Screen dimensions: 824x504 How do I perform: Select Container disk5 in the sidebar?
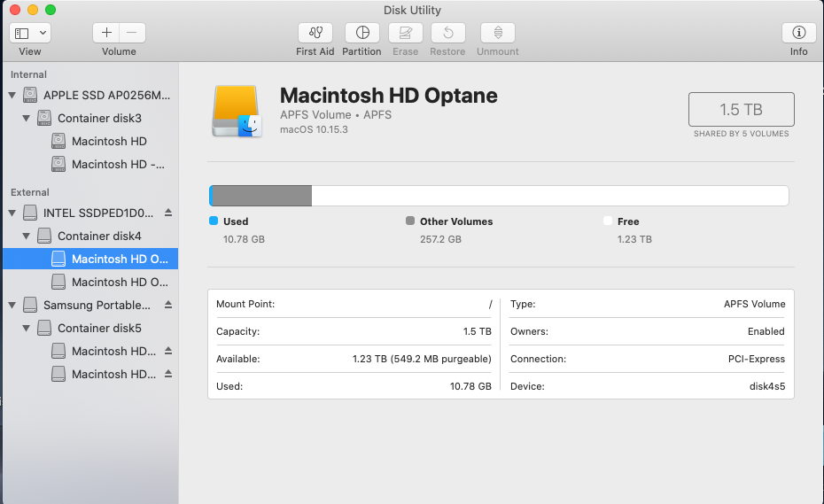[x=90, y=328]
